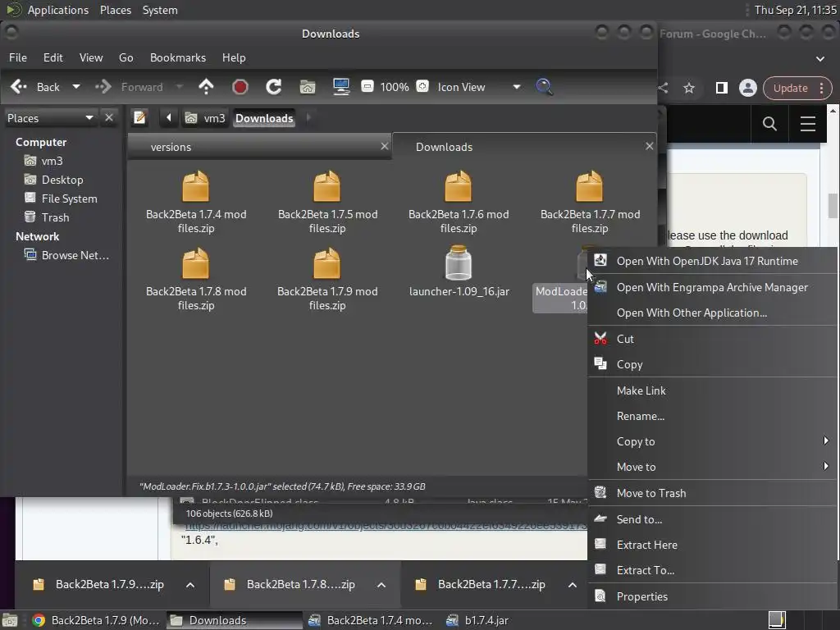Click the Back arrow icon in toolbar
This screenshot has width=840, height=630.
point(19,87)
